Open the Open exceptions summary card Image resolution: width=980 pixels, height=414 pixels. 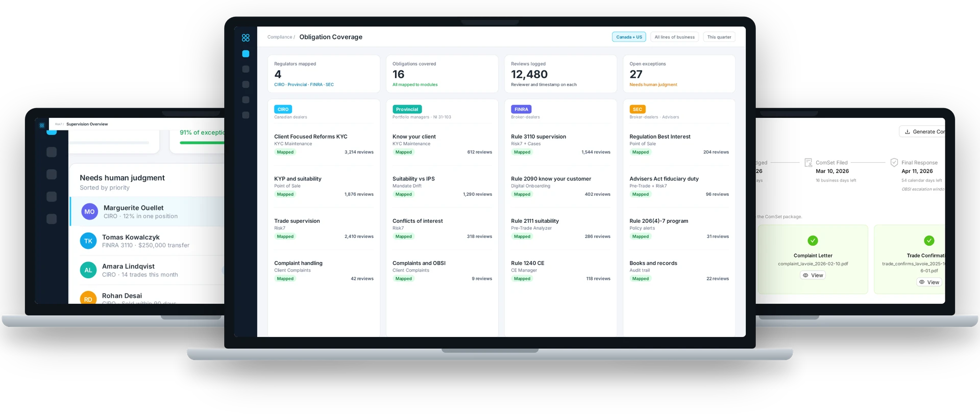point(679,74)
